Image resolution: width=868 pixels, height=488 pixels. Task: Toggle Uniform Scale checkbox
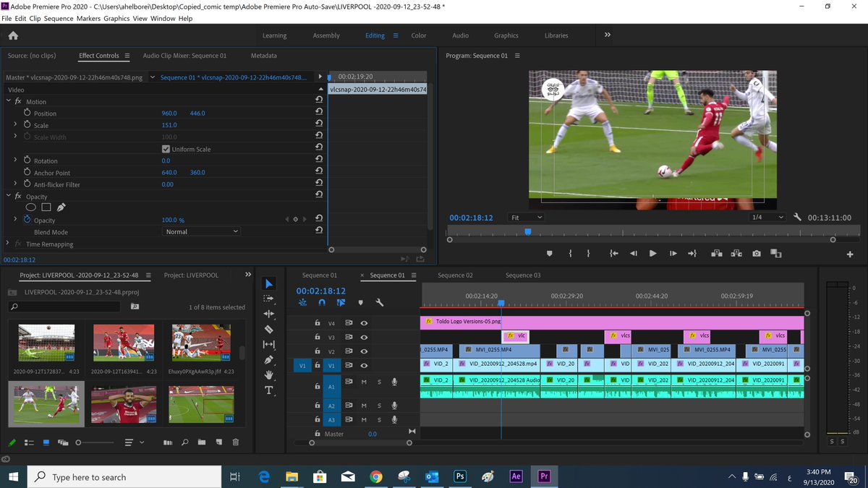pos(166,149)
